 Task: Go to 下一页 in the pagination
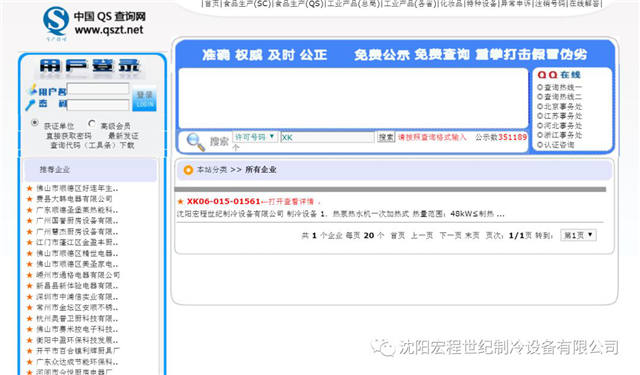point(450,235)
